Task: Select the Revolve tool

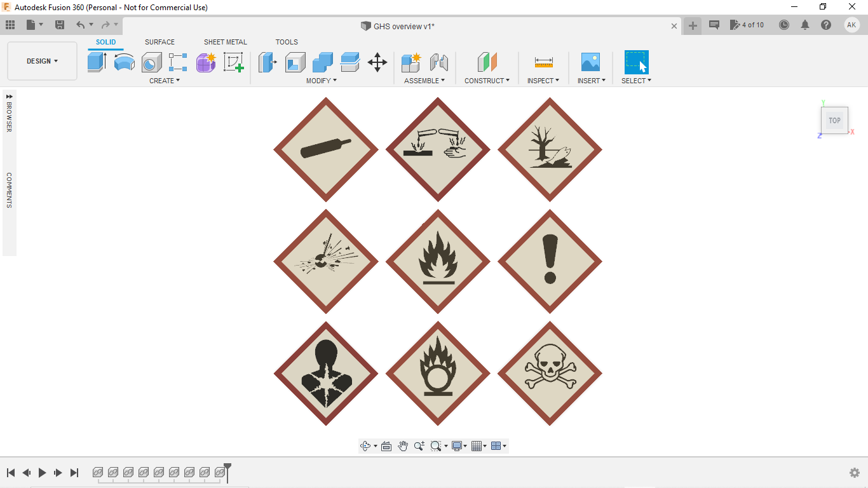Action: (125, 62)
